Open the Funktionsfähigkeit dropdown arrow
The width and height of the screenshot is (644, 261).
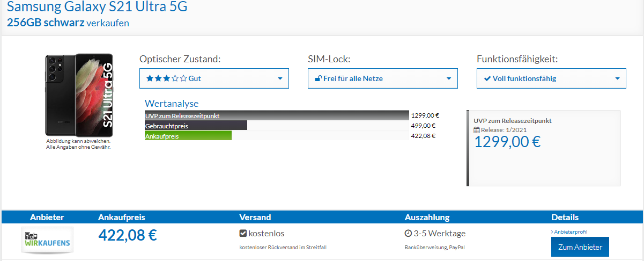[x=618, y=79]
